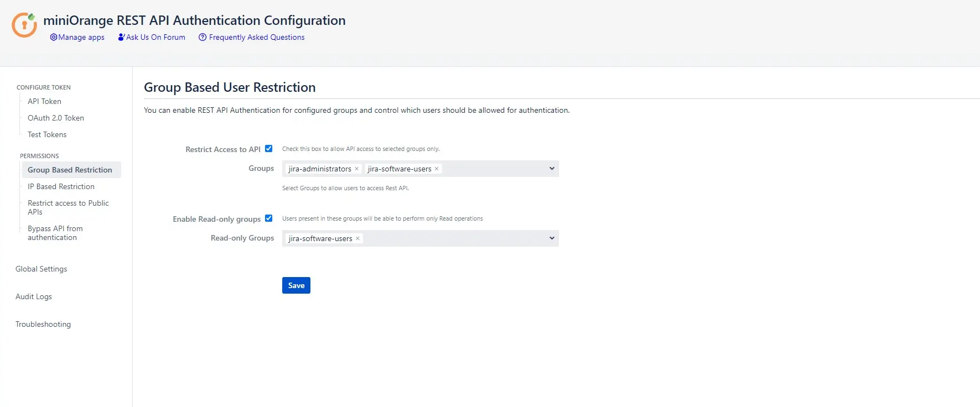Click the Group Based User Restriction heading
The height and width of the screenshot is (407, 980).
tap(230, 87)
